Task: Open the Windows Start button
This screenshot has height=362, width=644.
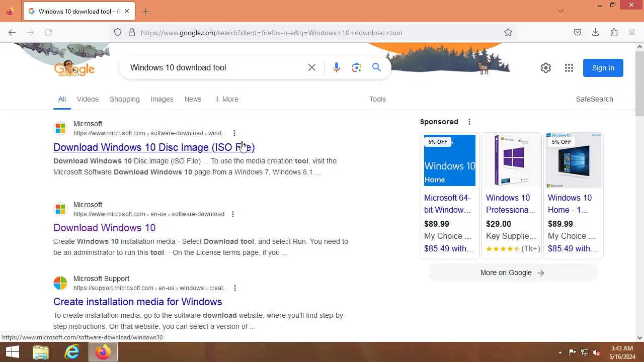Action: (x=13, y=352)
